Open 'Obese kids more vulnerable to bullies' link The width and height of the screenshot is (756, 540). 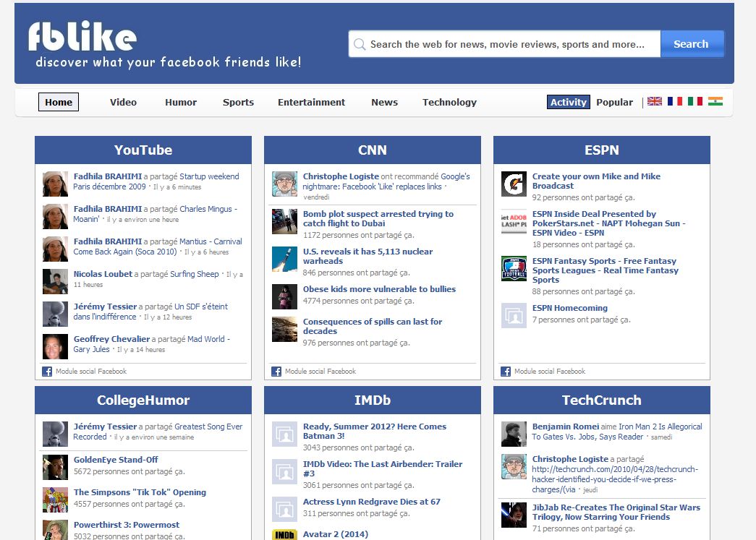point(379,289)
